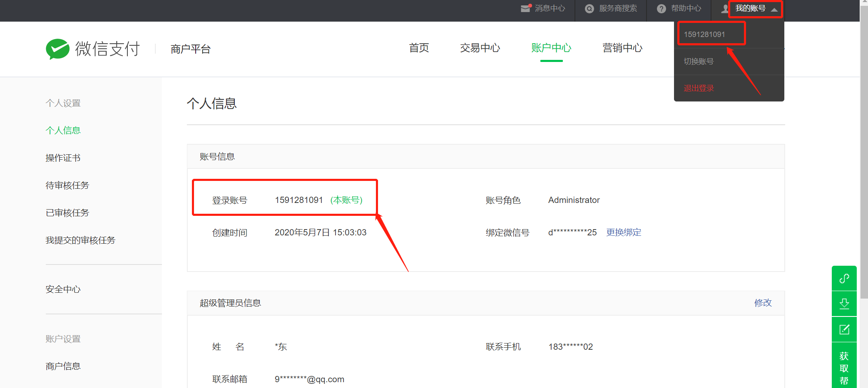Click the 绑定微信号 field label
This screenshot has width=868, height=388.
(507, 233)
